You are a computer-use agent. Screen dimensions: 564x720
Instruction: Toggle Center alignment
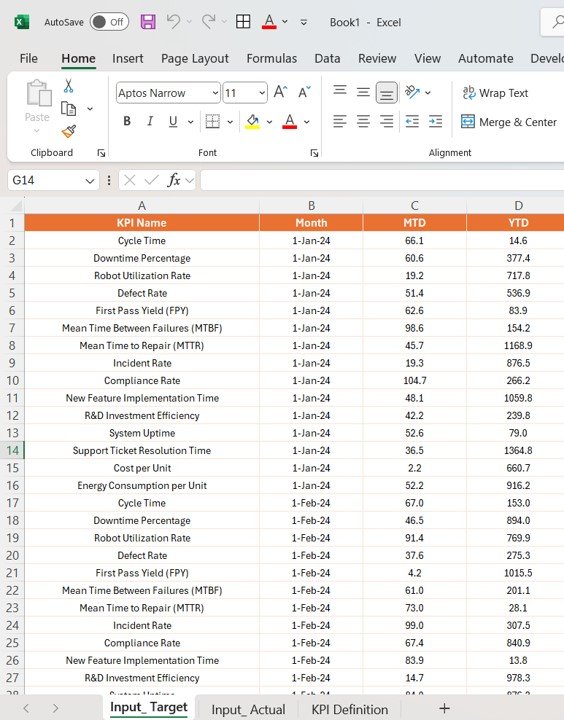[x=363, y=122]
